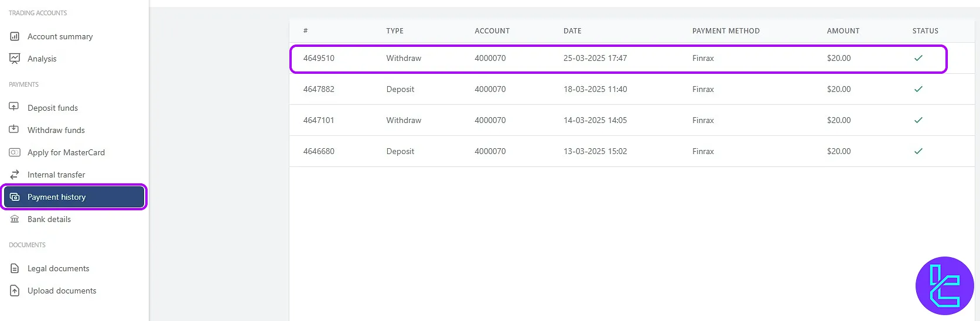Screen dimensions: 980x321
Task: Open Legal documents page
Action: click(x=59, y=268)
